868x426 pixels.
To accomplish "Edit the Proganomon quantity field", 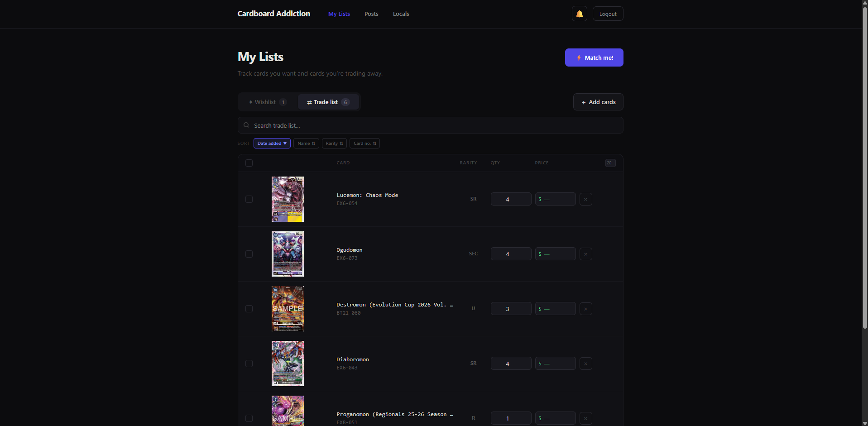I will point(511,418).
